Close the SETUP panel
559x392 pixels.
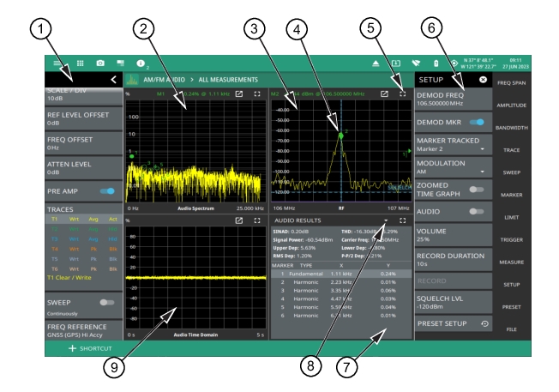482,79
